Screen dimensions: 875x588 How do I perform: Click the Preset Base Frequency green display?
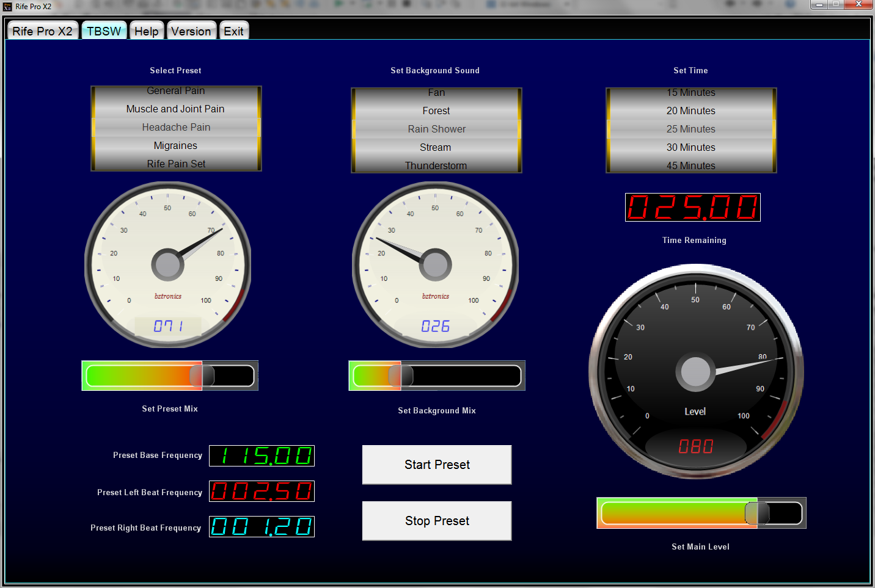point(262,456)
